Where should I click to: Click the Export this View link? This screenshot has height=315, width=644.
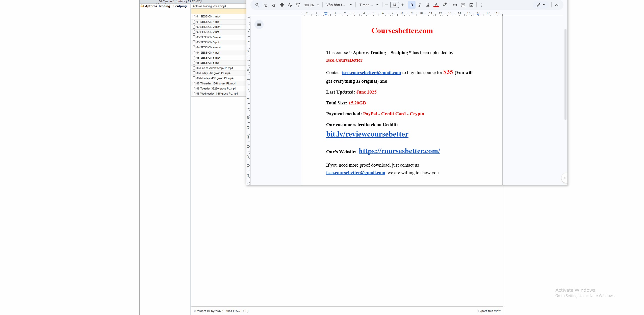pos(489,311)
